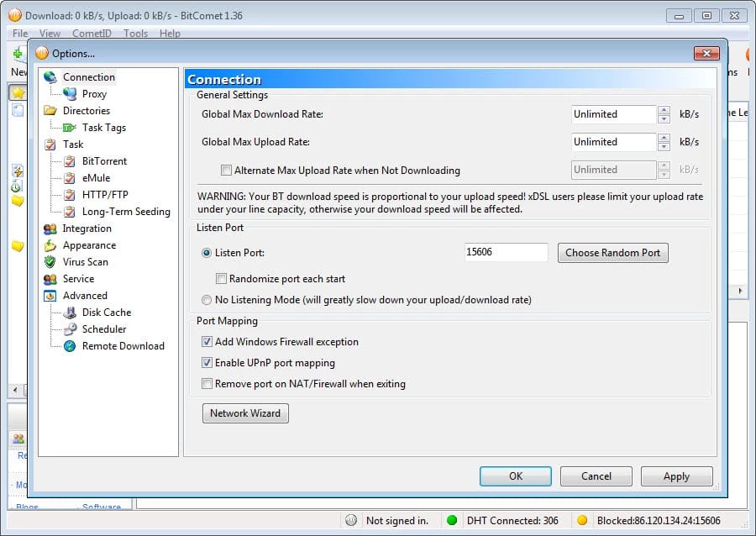Click the Remote Download globe icon
This screenshot has height=536, width=756.
pos(70,346)
